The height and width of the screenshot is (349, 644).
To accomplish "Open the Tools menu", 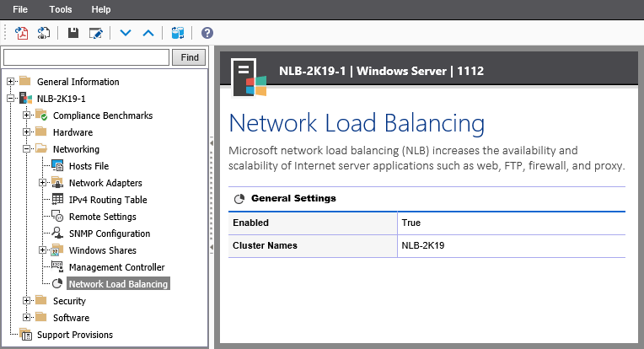I will point(61,9).
